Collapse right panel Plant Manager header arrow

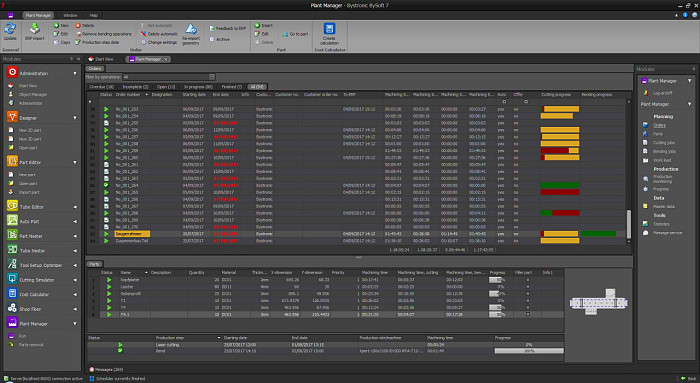689,81
